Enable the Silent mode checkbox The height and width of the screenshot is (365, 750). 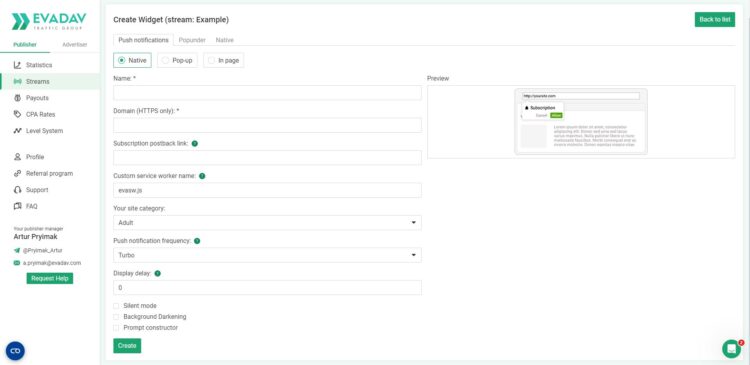click(x=116, y=306)
